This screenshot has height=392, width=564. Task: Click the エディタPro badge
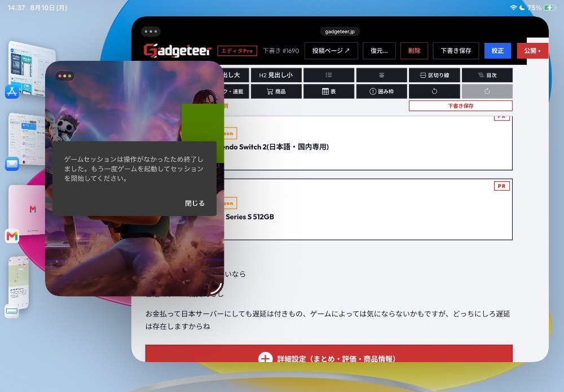click(237, 51)
